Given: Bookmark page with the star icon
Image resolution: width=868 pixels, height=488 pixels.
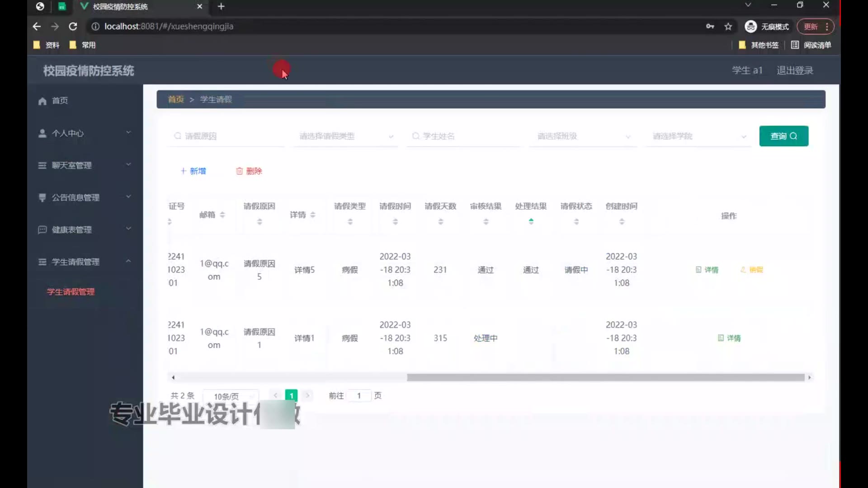Looking at the screenshot, I should pos(728,27).
